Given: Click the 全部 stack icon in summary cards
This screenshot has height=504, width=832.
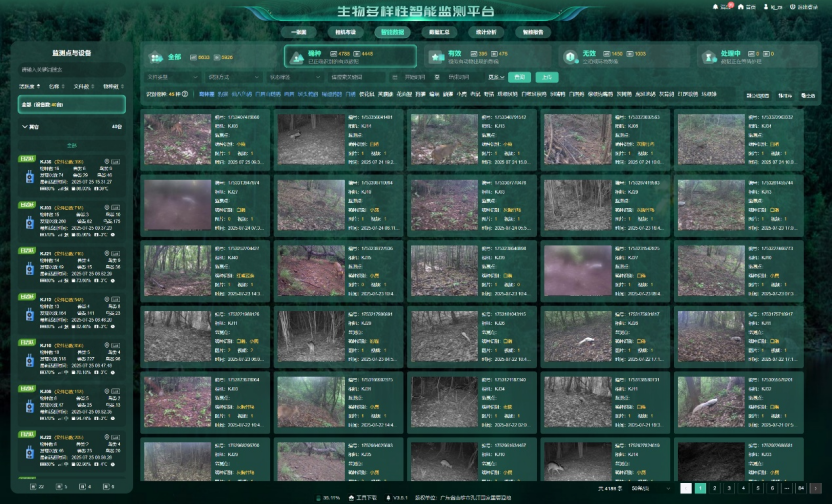Looking at the screenshot, I should click(156, 57).
